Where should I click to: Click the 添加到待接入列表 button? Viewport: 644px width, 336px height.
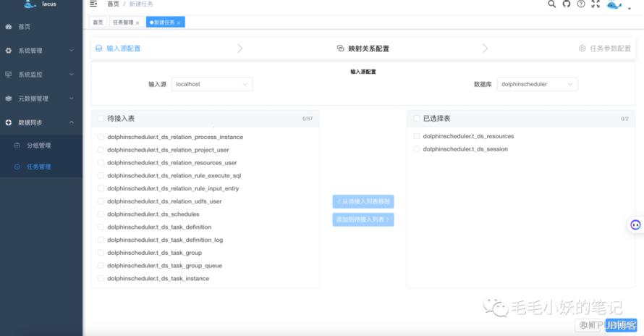[x=363, y=219]
